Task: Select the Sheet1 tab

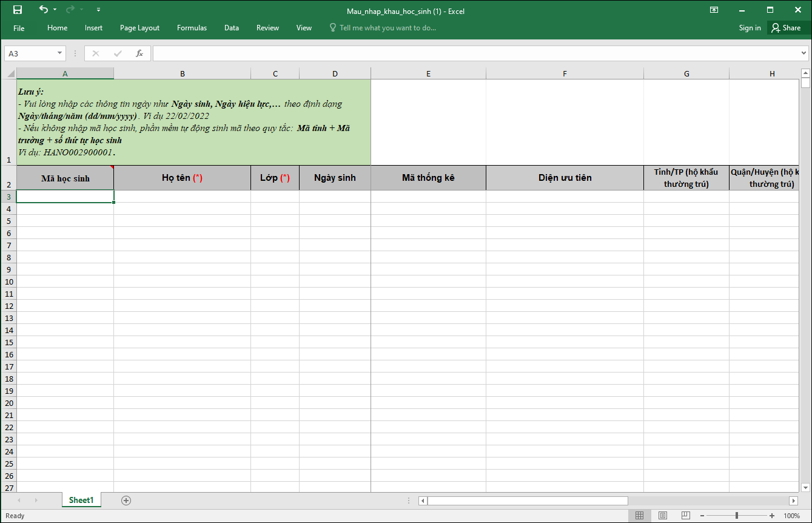Action: click(x=81, y=500)
